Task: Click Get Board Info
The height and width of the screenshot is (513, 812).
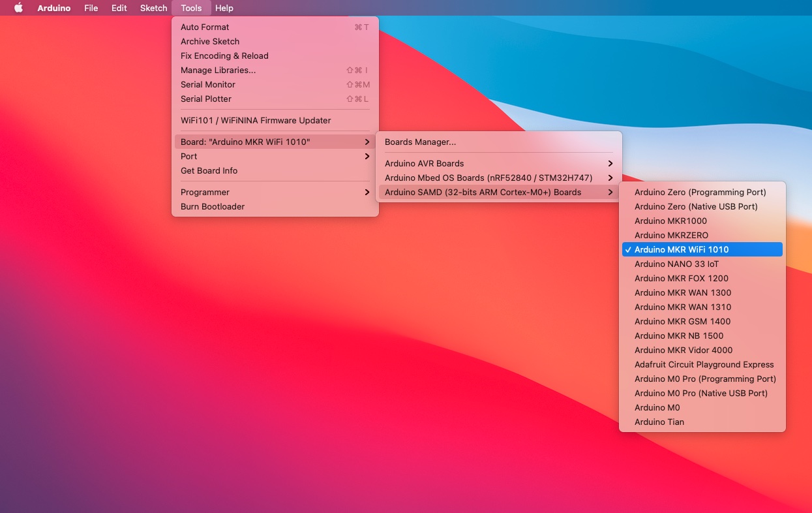Action: coord(209,170)
